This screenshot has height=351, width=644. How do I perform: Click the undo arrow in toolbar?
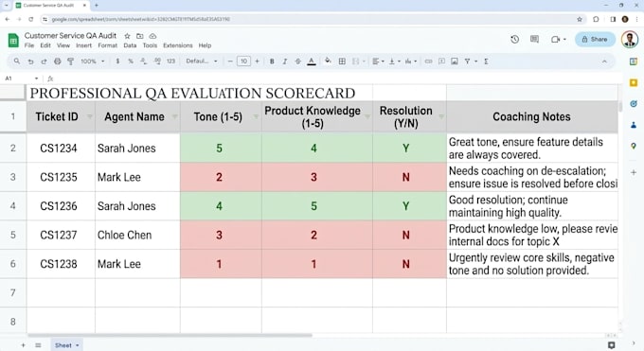coord(30,61)
